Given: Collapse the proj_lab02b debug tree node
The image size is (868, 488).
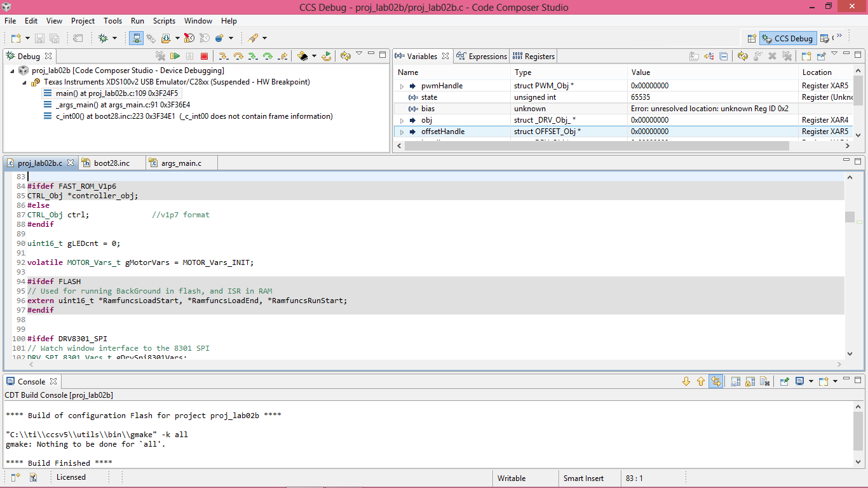Looking at the screenshot, I should 13,71.
